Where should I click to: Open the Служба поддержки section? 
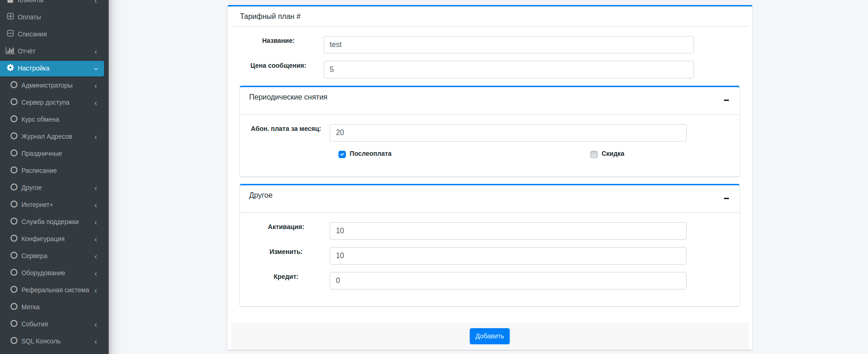point(50,222)
